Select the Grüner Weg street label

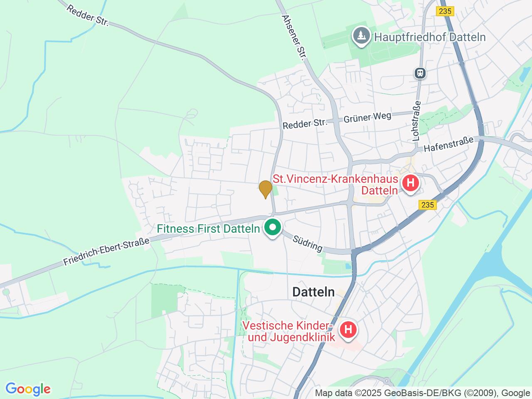(367, 117)
